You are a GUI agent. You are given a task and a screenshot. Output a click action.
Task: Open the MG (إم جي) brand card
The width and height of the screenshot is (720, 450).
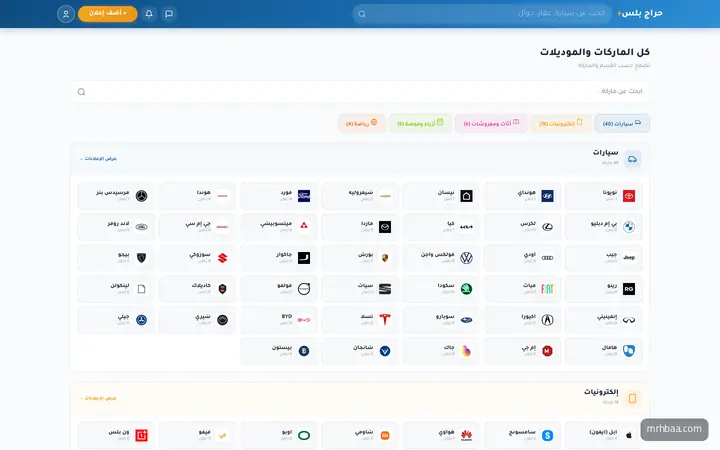coord(522,351)
